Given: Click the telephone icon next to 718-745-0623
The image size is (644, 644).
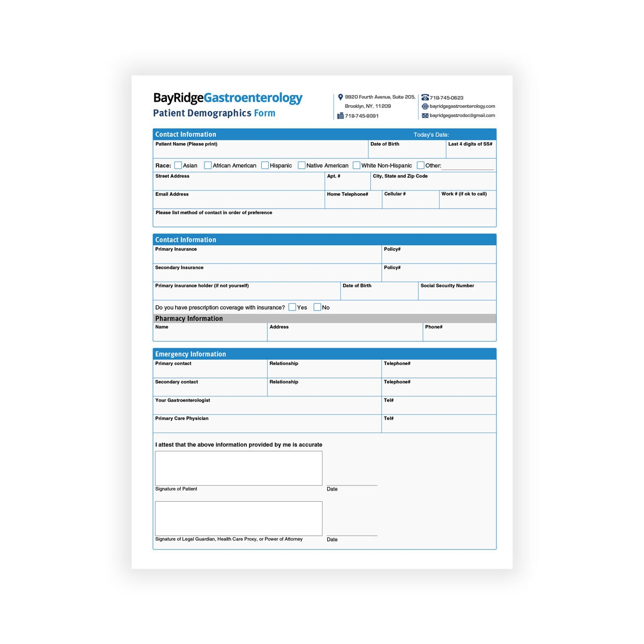Looking at the screenshot, I should coord(425,98).
